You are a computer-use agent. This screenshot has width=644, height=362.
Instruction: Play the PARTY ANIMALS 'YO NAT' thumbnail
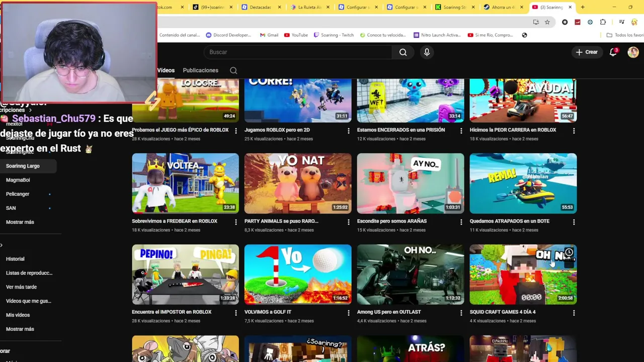tap(298, 184)
